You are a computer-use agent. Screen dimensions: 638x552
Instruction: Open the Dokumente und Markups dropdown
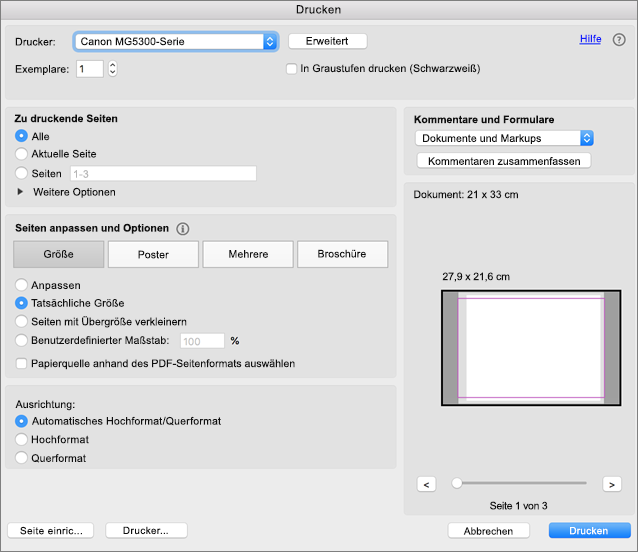(504, 138)
